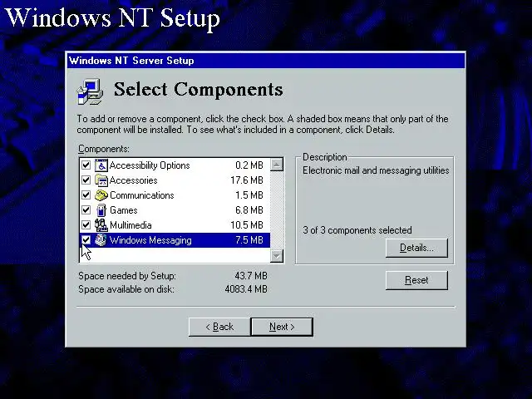This screenshot has height=399, width=532.
Task: Click the 43.7 MB space needed value
Action: (251, 276)
